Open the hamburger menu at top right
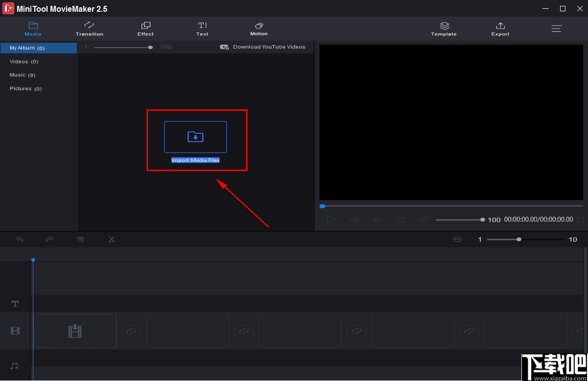Viewport: 588px width, 381px height. (557, 28)
